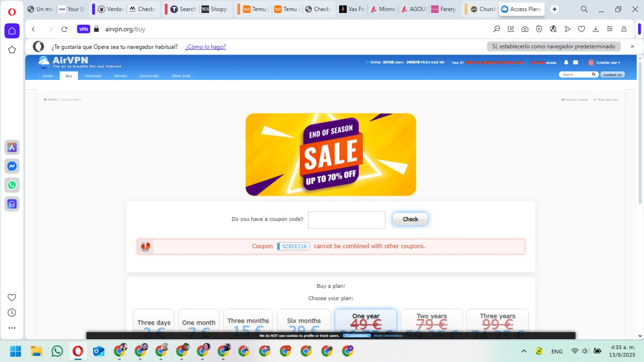Open AirVPN Client Area menu item

click(x=181, y=76)
